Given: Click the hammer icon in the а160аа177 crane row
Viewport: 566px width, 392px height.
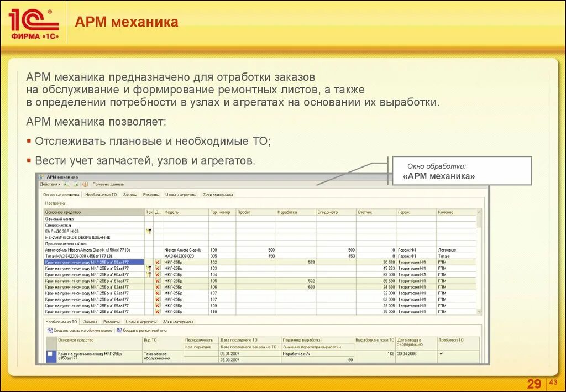Looking at the screenshot, I should coord(149,275).
